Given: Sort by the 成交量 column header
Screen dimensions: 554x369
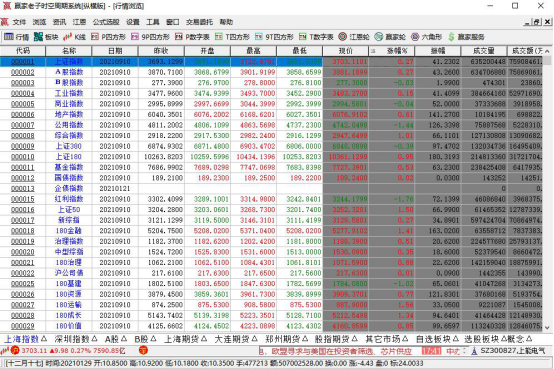Looking at the screenshot, I should 484,51.
